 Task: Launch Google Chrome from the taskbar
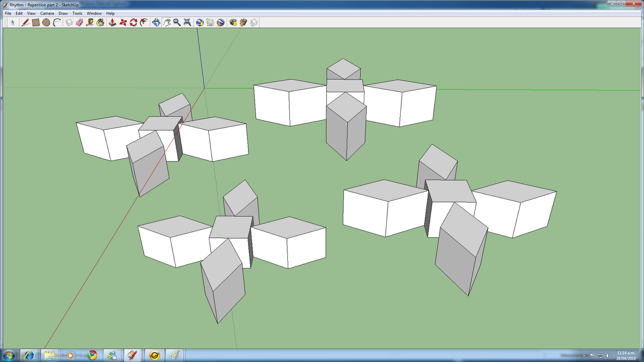tap(93, 356)
